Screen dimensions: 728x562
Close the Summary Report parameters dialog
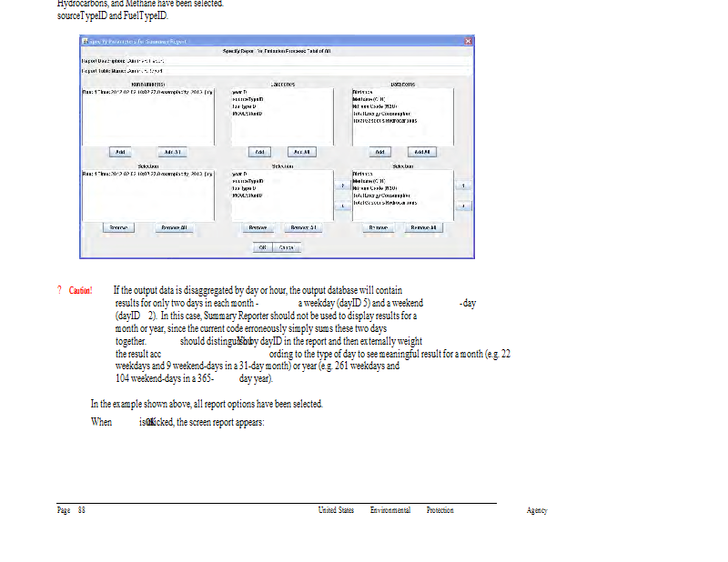click(x=469, y=42)
